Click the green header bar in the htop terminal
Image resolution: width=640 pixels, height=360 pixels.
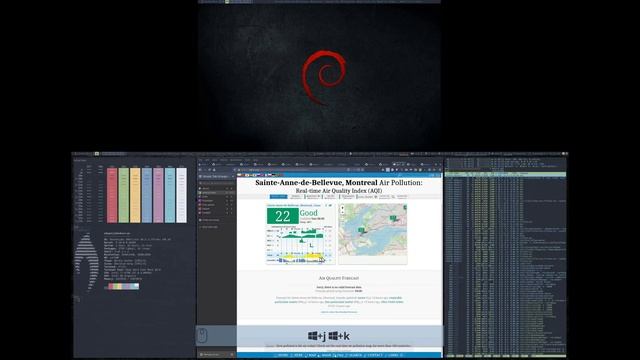coord(505,174)
